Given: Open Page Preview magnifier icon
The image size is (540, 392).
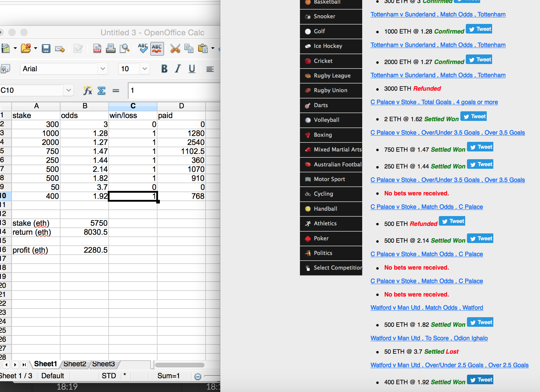Looking at the screenshot, I should coord(124,48).
